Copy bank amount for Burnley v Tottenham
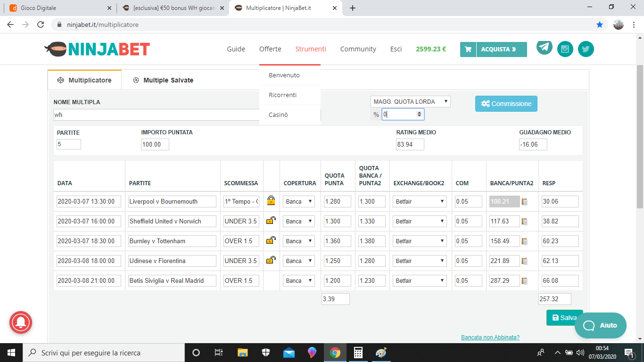 click(x=524, y=241)
